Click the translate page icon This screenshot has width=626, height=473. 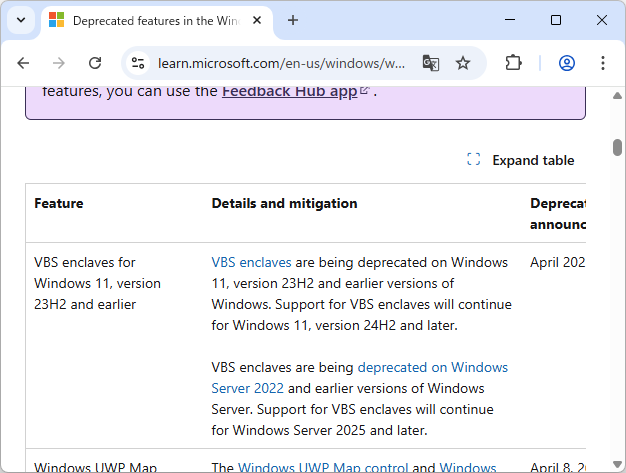[x=430, y=63]
